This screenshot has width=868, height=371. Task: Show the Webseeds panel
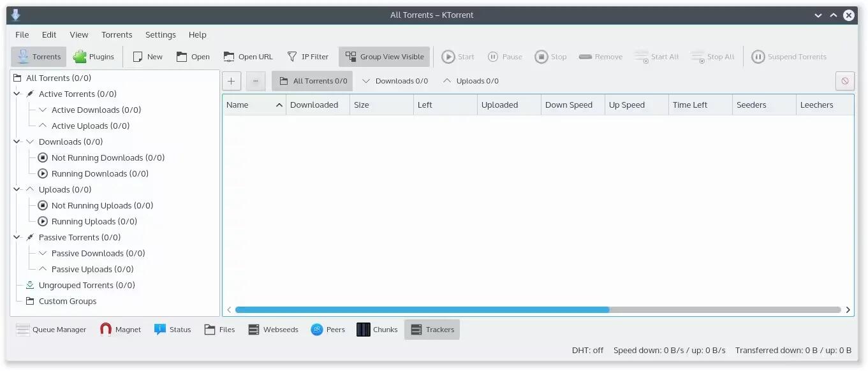273,330
